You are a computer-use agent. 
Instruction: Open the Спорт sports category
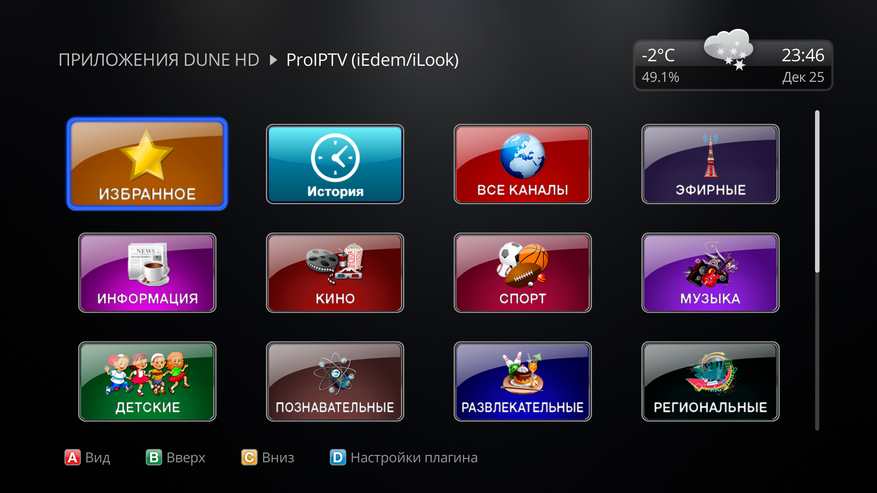522,273
